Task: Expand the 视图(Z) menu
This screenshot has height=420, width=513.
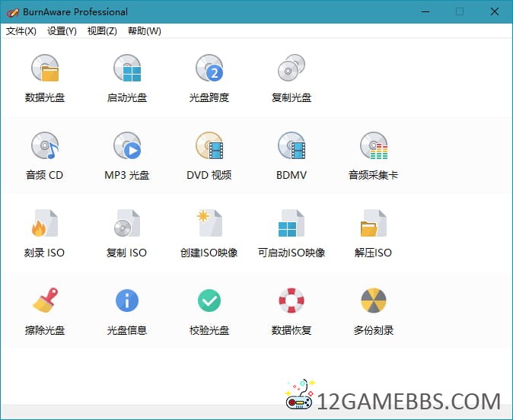Action: 102,31
